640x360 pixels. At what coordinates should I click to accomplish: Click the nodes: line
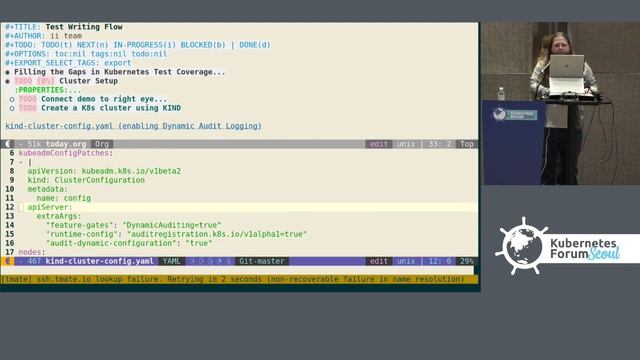pos(32,252)
